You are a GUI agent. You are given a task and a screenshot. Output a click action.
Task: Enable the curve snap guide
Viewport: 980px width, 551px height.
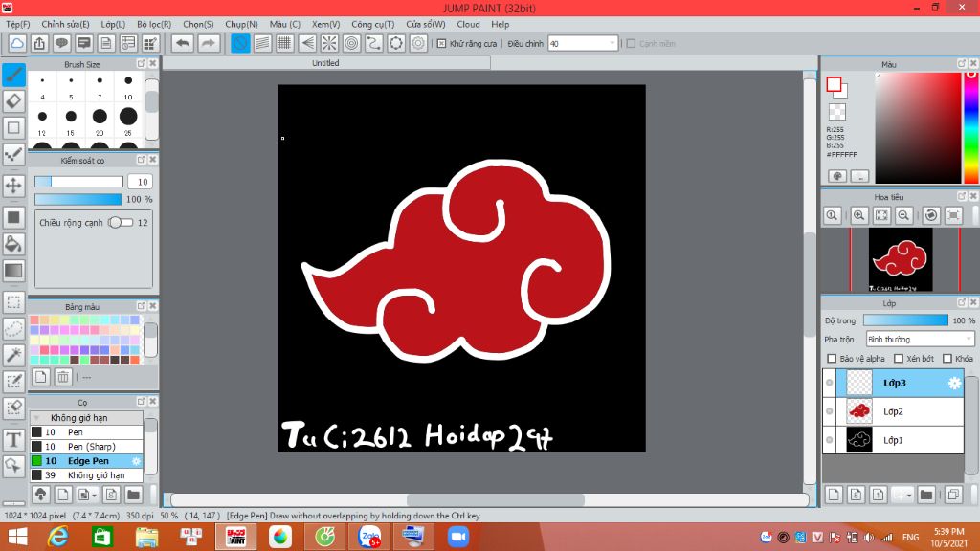374,43
